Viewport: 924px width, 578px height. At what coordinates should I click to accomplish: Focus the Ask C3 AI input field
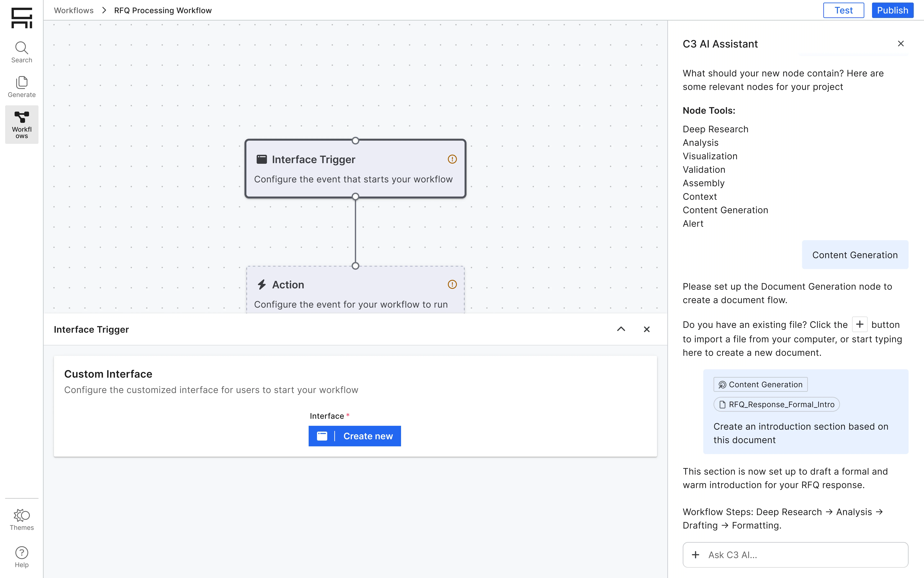[x=795, y=555]
